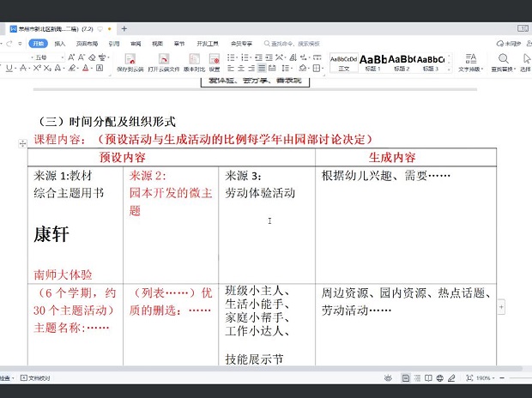This screenshot has height=398, width=532.
Task: Switch to outline view in status bar
Action: tap(417, 378)
